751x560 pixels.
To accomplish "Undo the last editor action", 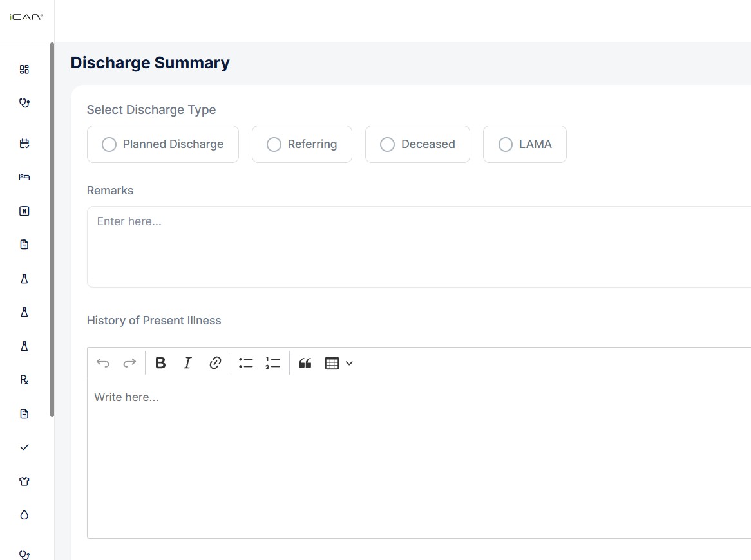I will click(x=102, y=363).
